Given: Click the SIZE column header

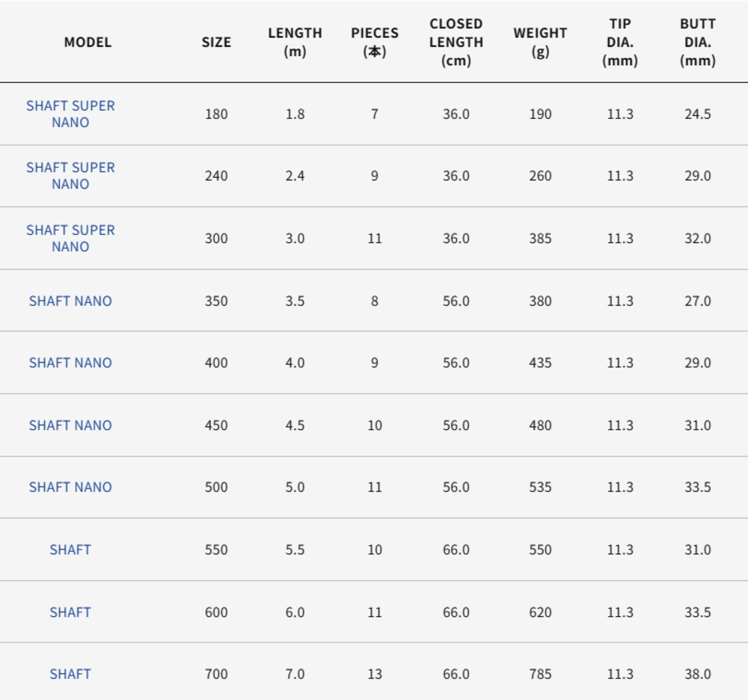Looking at the screenshot, I should pyautogui.click(x=216, y=42).
